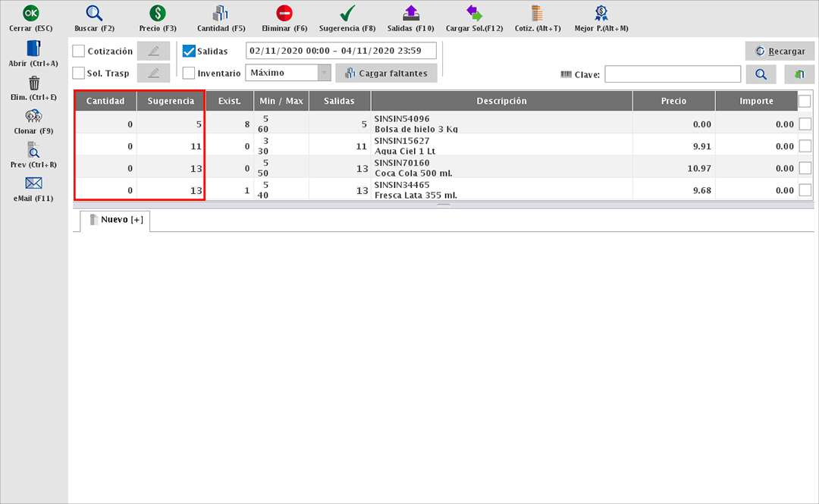Click the Clonar (F9) sidebar icon
This screenshot has height=504, width=819.
[x=33, y=116]
